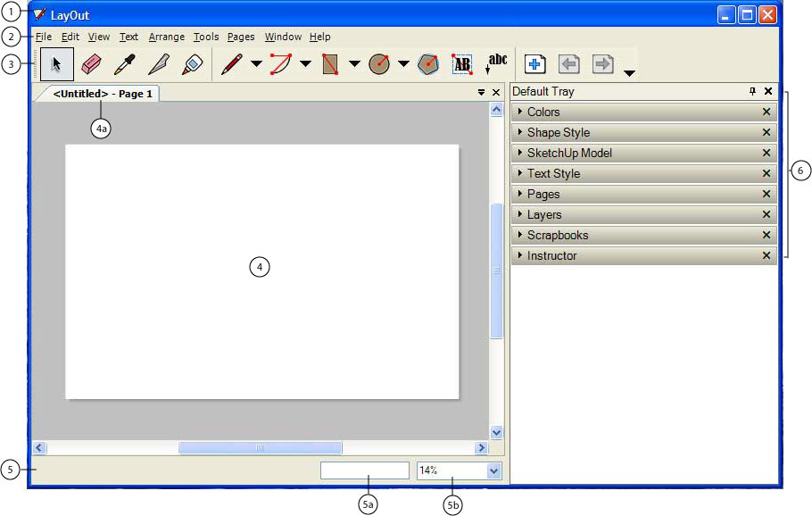
Task: Choose the pink Erase tool
Action: (x=92, y=64)
